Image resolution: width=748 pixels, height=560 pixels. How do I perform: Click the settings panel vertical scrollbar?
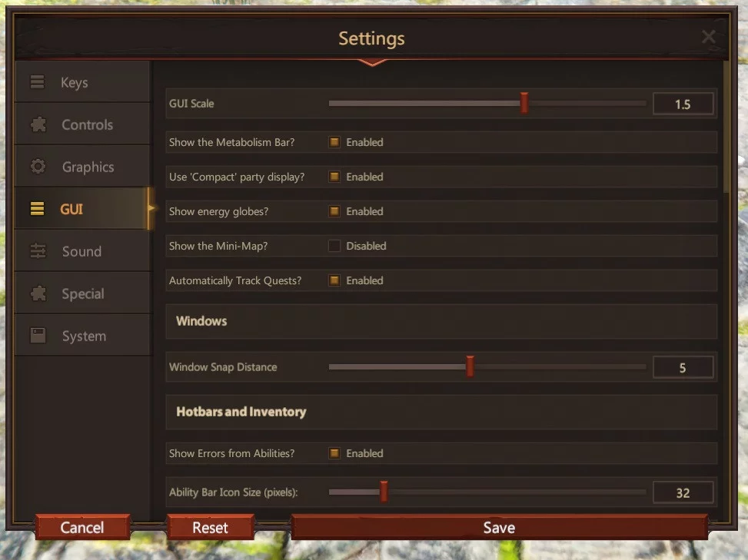pos(726,127)
